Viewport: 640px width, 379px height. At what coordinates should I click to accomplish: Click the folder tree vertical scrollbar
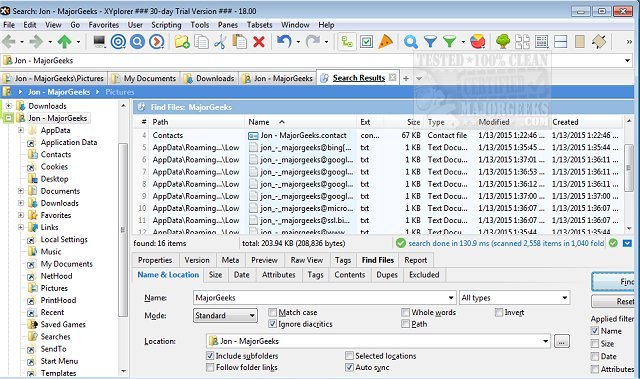(x=122, y=229)
